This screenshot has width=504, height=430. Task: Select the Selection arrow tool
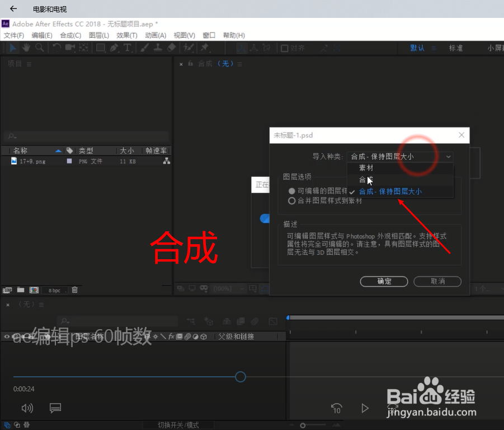tap(13, 48)
